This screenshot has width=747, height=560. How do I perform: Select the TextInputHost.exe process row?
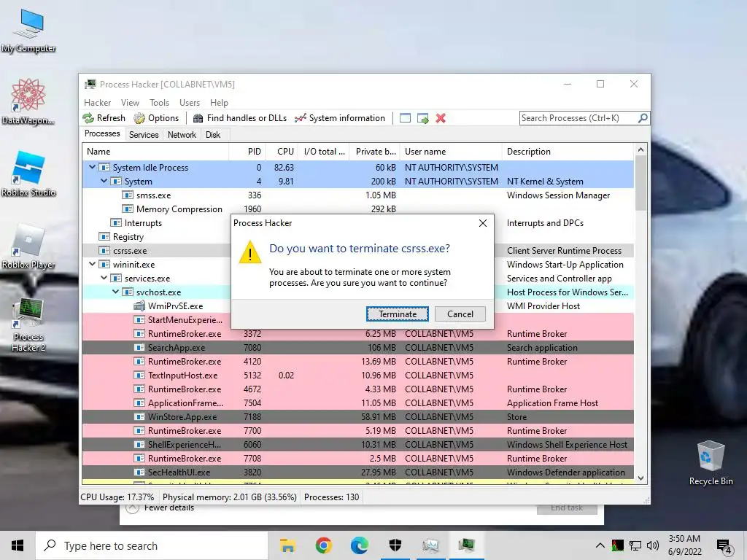358,376
